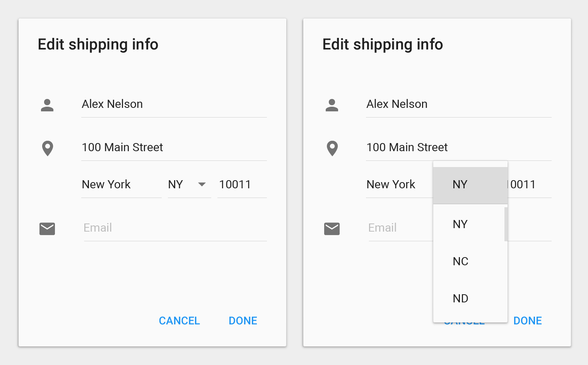Image resolution: width=588 pixels, height=365 pixels.
Task: Click DONE in the left dialog
Action: (x=243, y=321)
